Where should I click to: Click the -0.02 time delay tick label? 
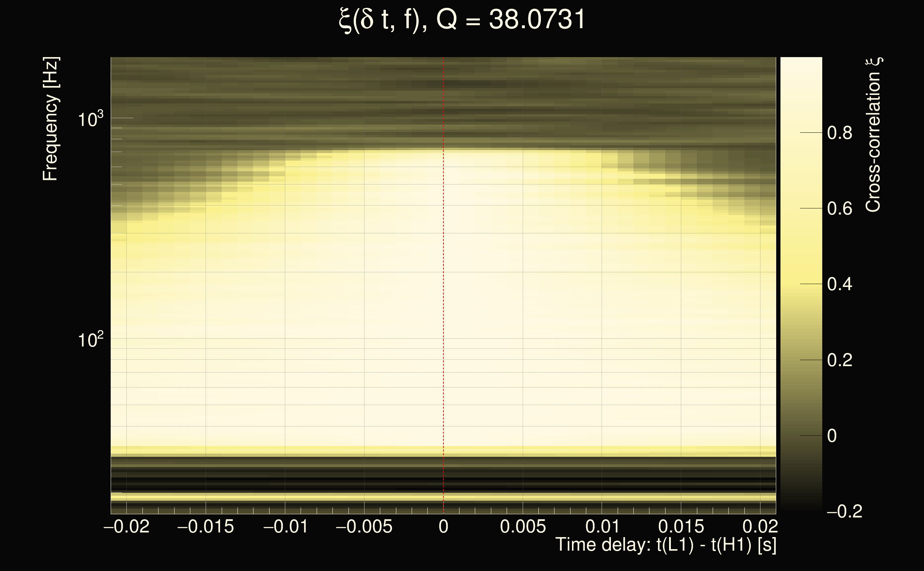click(x=126, y=526)
